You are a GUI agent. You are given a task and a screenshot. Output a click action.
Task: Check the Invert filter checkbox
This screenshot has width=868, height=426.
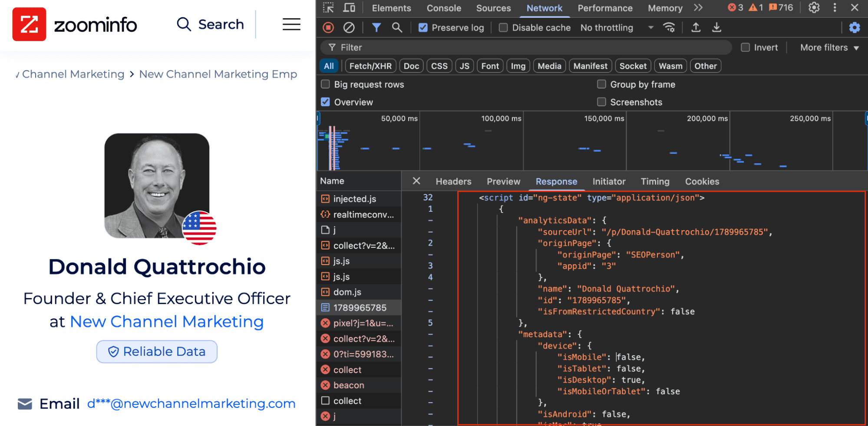[x=745, y=47]
